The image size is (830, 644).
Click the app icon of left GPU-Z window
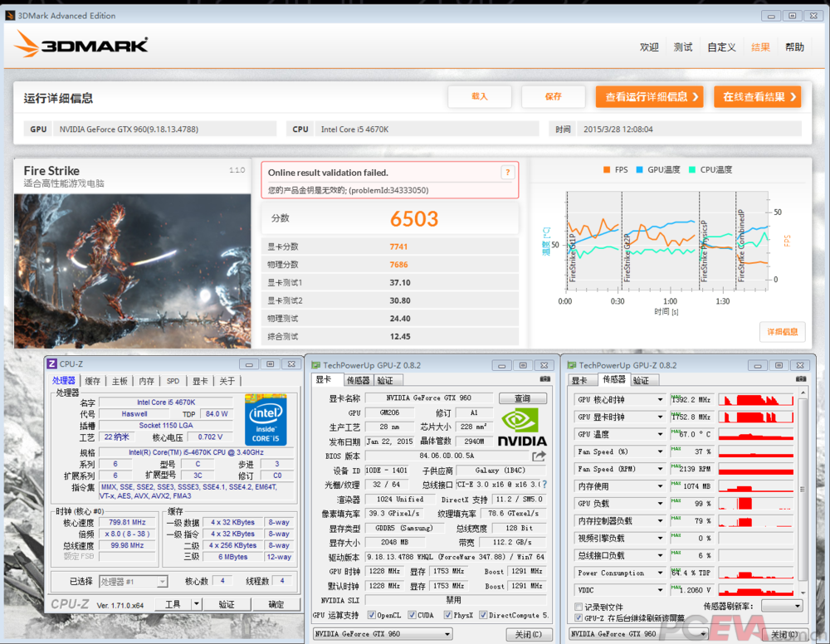[x=316, y=365]
